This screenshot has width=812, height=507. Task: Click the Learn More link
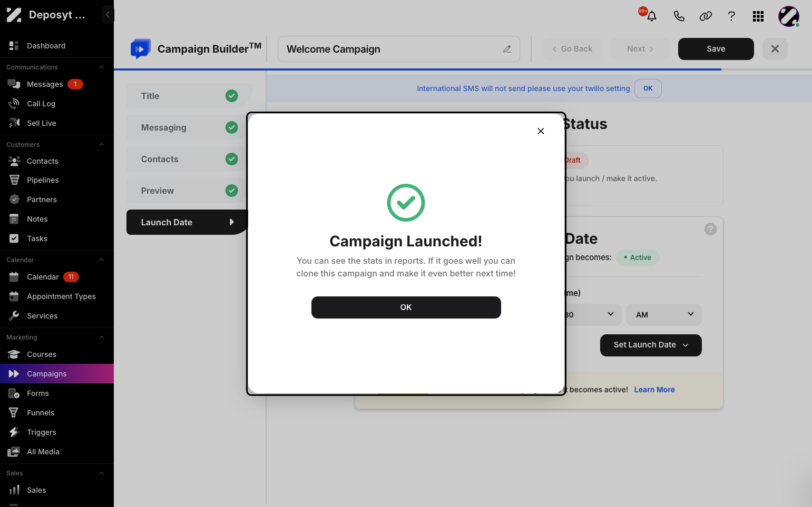654,390
